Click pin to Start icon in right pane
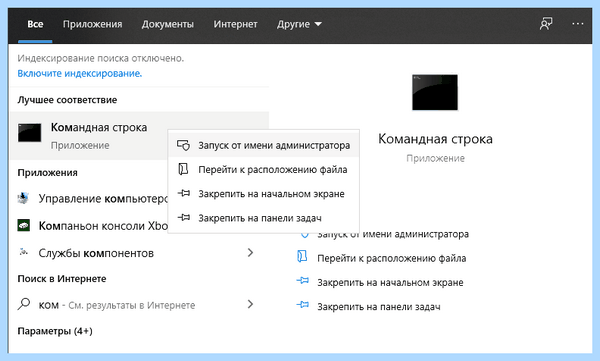The width and height of the screenshot is (600, 361). pos(303,282)
